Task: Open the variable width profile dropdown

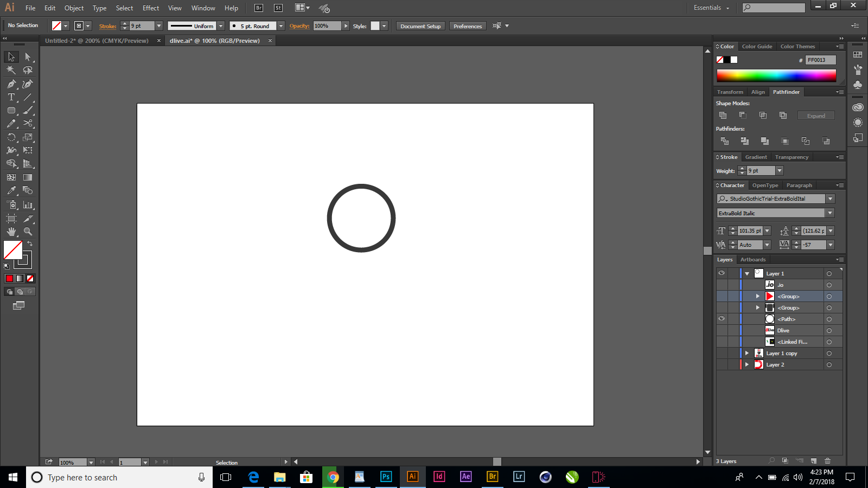Action: (221, 25)
